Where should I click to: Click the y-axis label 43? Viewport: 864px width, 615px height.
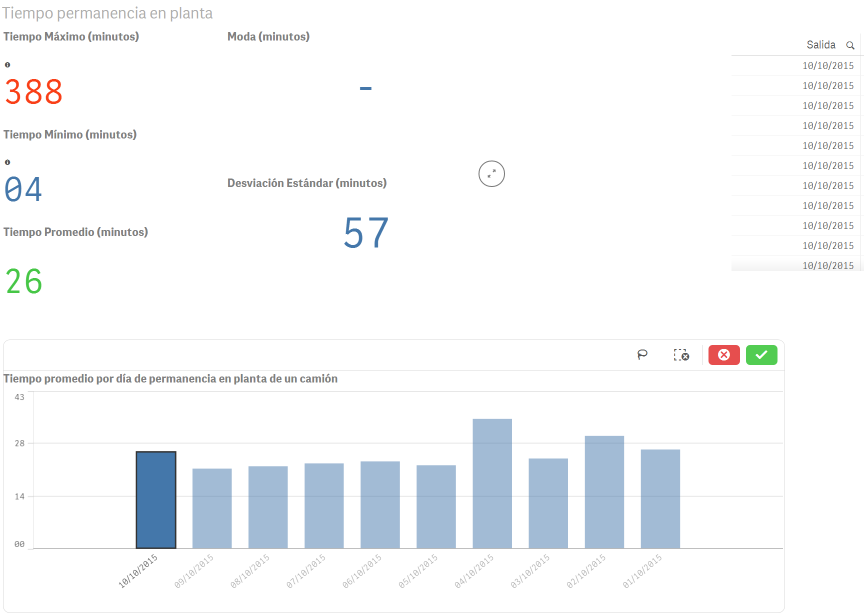pos(19,397)
